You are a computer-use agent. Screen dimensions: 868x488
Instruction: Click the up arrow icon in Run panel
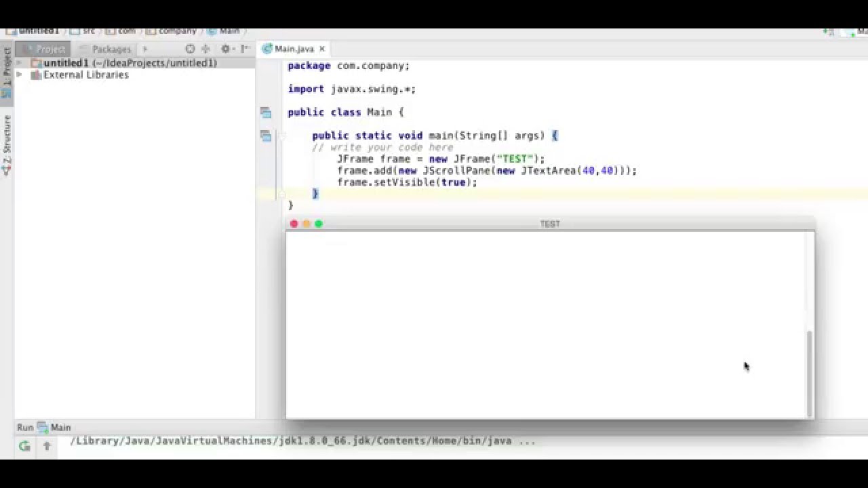tap(47, 446)
